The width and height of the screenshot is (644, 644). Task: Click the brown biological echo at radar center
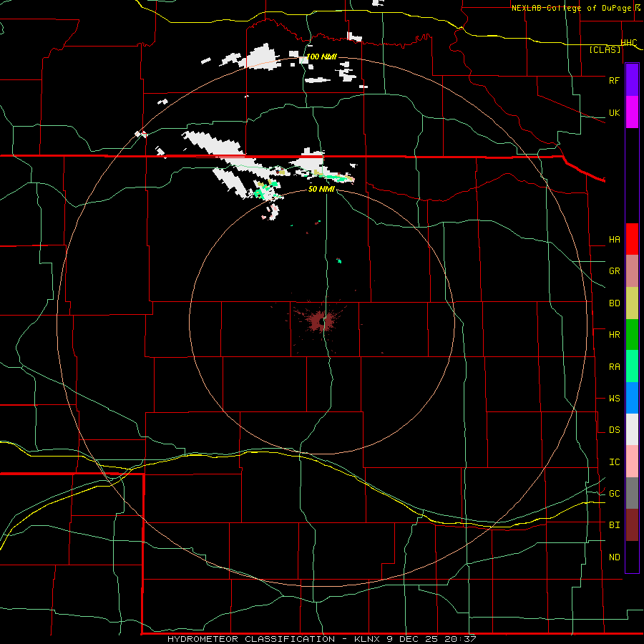(320, 321)
